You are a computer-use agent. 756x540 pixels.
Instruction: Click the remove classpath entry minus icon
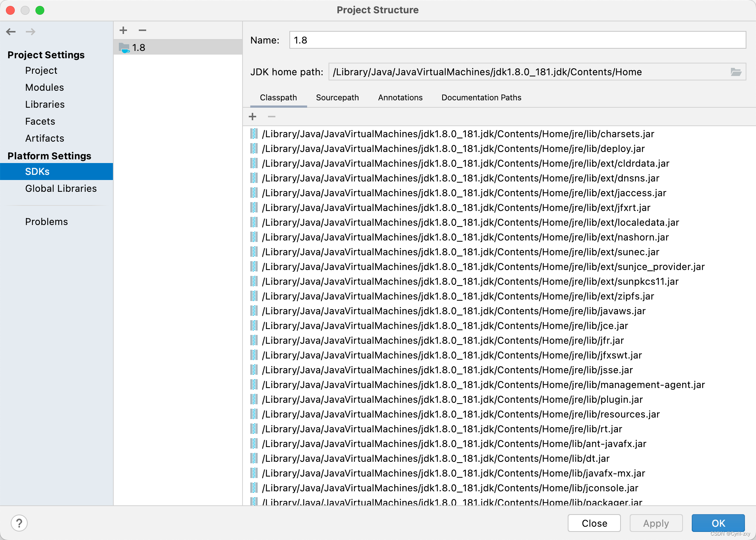(x=272, y=117)
